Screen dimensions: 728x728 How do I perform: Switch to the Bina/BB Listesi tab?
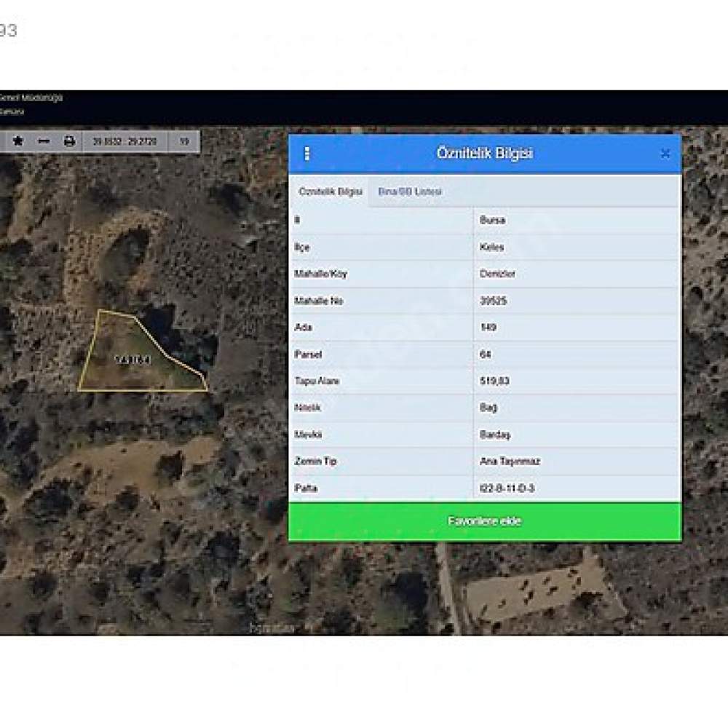pos(409,191)
